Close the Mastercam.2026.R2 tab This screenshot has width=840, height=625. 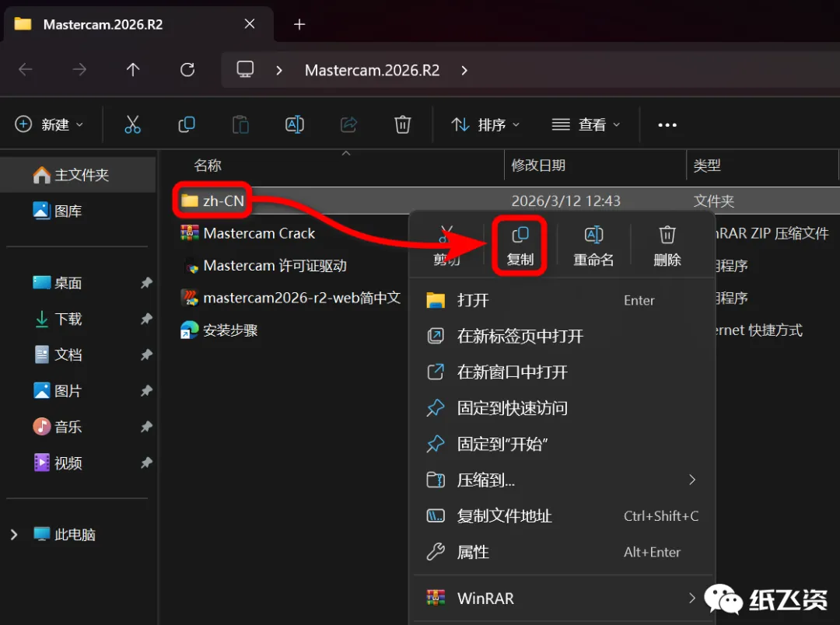coord(249,24)
